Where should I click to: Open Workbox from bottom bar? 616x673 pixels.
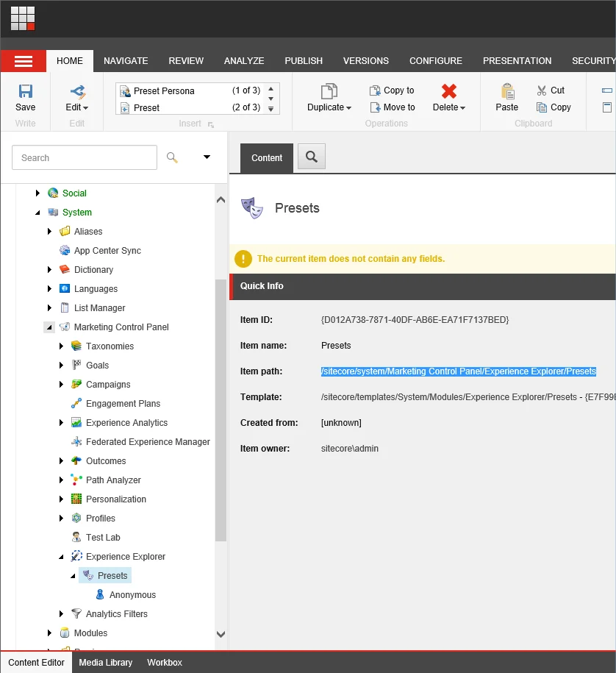pyautogui.click(x=165, y=662)
